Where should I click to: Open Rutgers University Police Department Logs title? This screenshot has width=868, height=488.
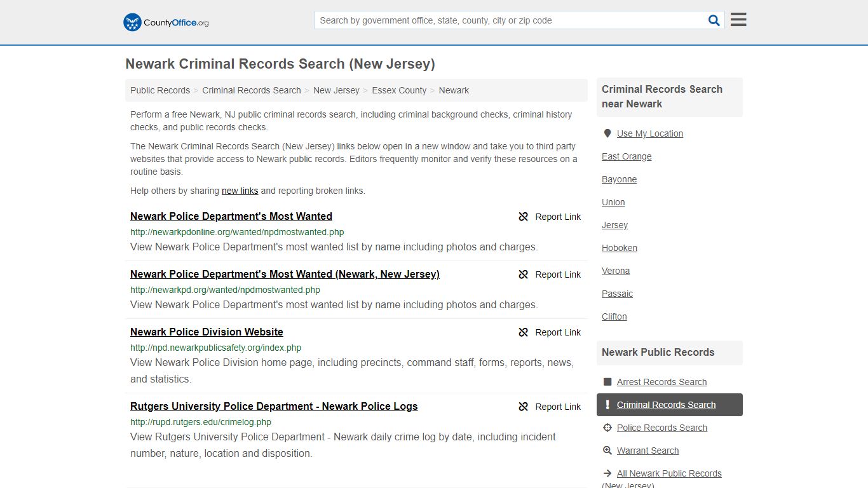(274, 406)
